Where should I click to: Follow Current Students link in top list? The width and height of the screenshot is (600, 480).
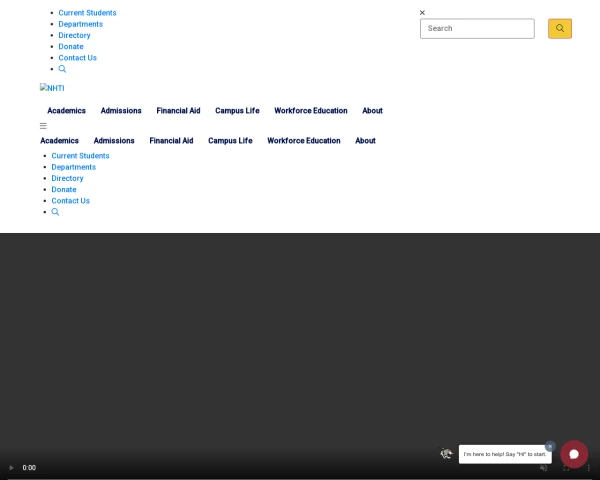point(87,13)
